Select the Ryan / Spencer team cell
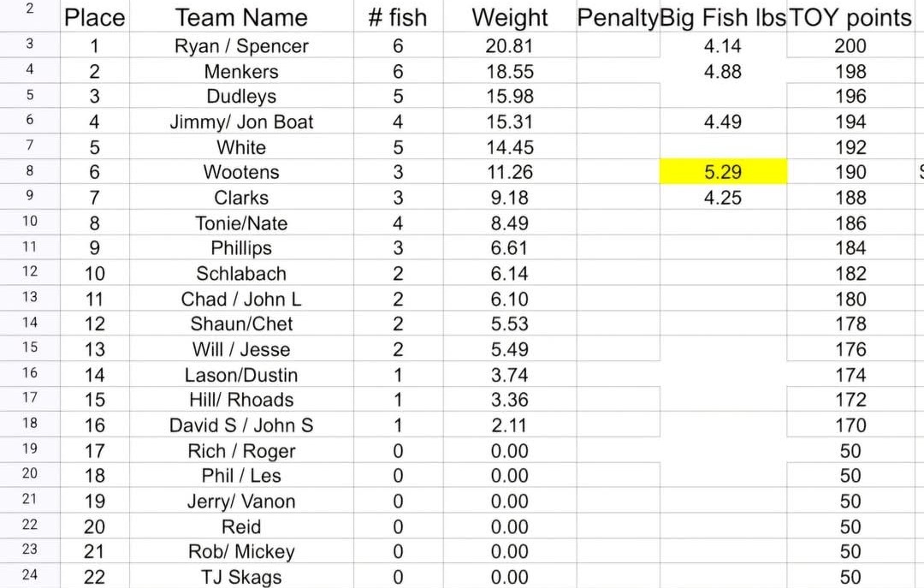924x588 pixels. click(x=241, y=46)
